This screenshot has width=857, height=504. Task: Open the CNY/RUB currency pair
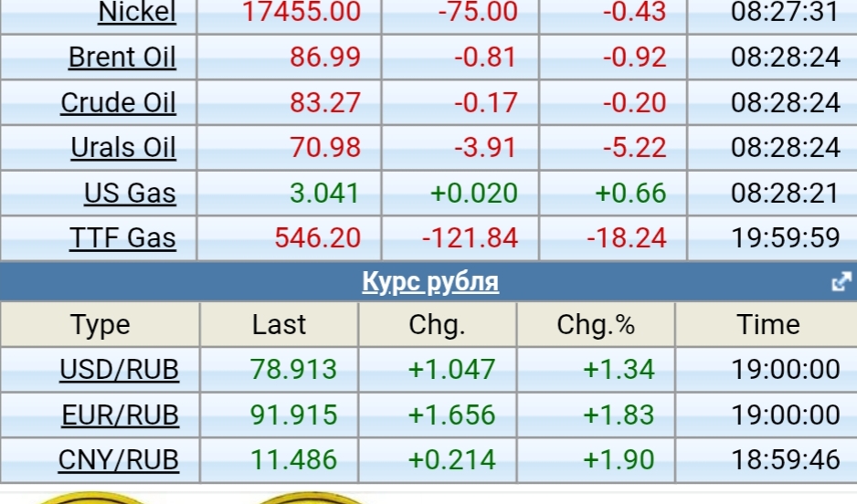[118, 460]
